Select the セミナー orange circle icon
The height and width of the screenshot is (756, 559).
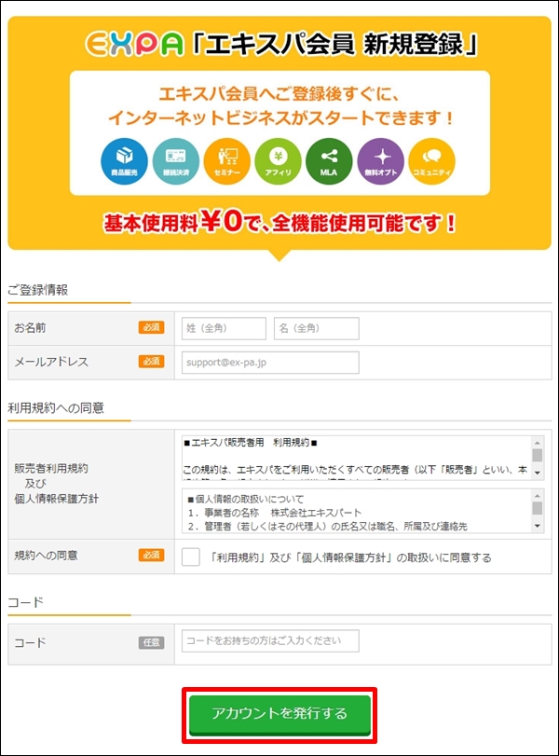[x=227, y=161]
